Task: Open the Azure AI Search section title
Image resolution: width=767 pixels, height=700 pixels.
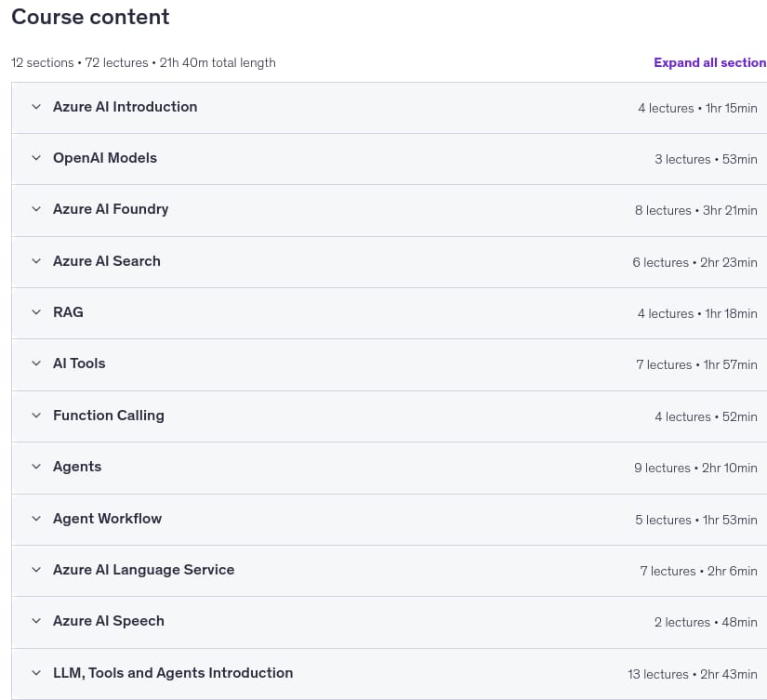Action: [107, 261]
